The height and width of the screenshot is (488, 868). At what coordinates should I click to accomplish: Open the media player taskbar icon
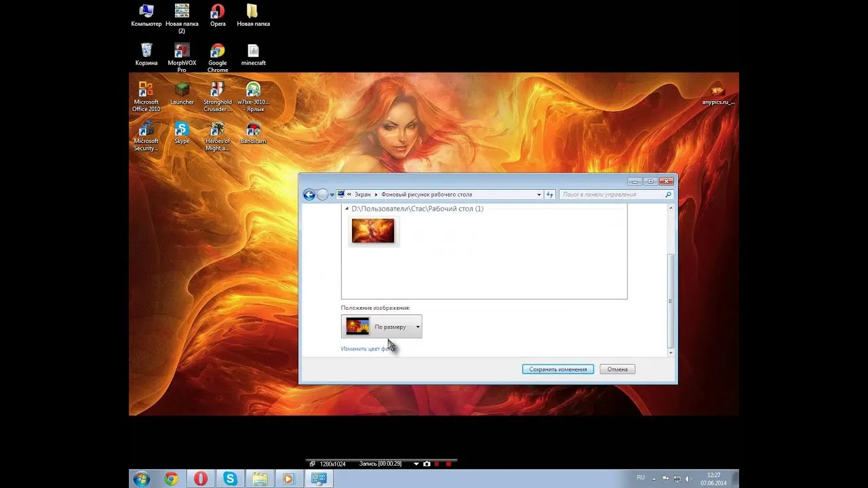289,479
